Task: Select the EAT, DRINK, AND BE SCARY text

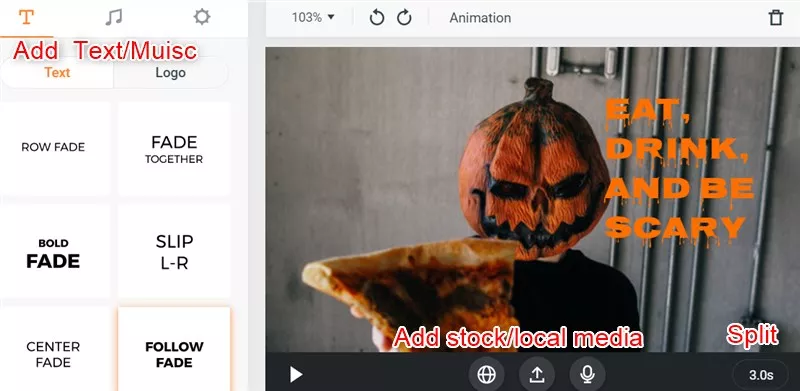Action: (x=679, y=172)
